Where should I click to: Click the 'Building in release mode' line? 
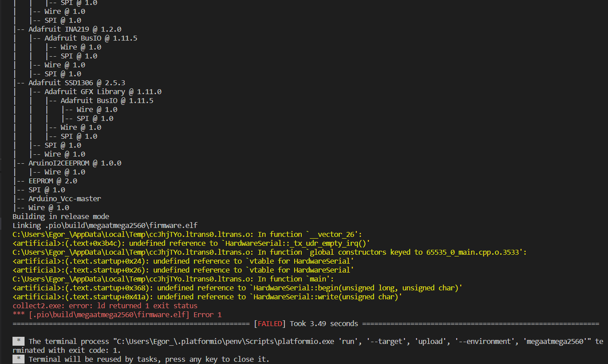pyautogui.click(x=61, y=216)
